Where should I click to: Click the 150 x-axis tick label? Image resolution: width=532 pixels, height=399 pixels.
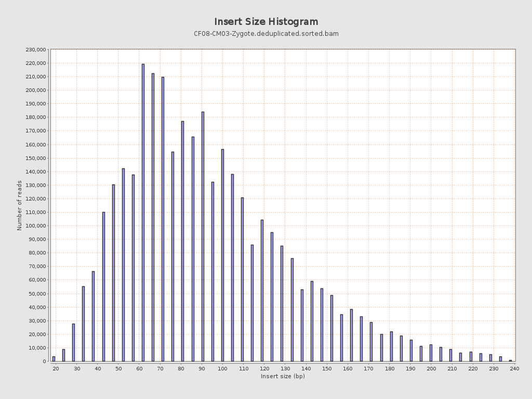pos(327,368)
